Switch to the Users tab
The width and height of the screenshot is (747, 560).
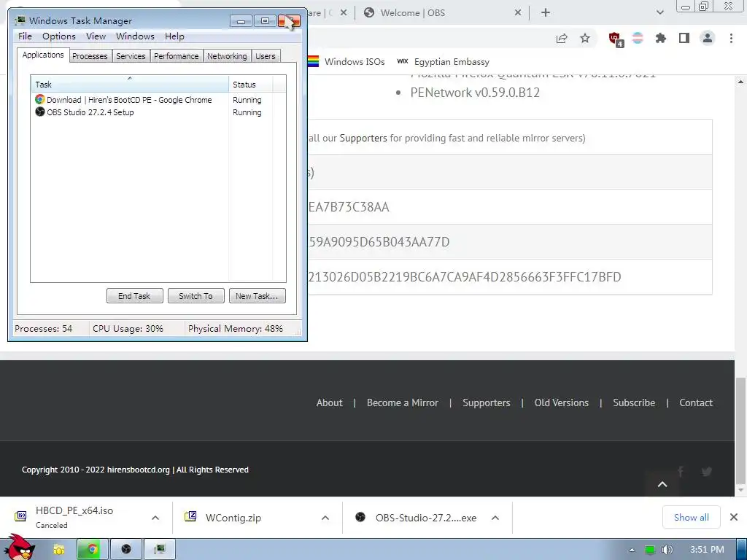point(266,56)
